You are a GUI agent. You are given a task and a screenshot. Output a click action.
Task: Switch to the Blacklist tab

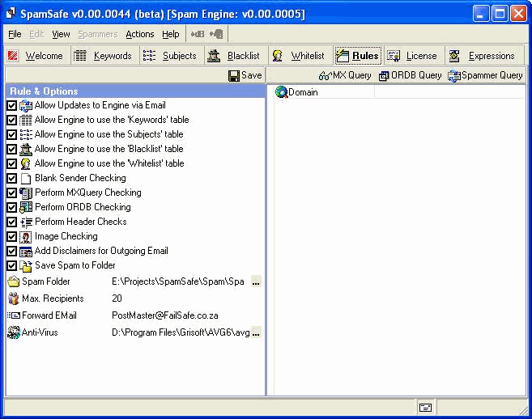click(235, 55)
